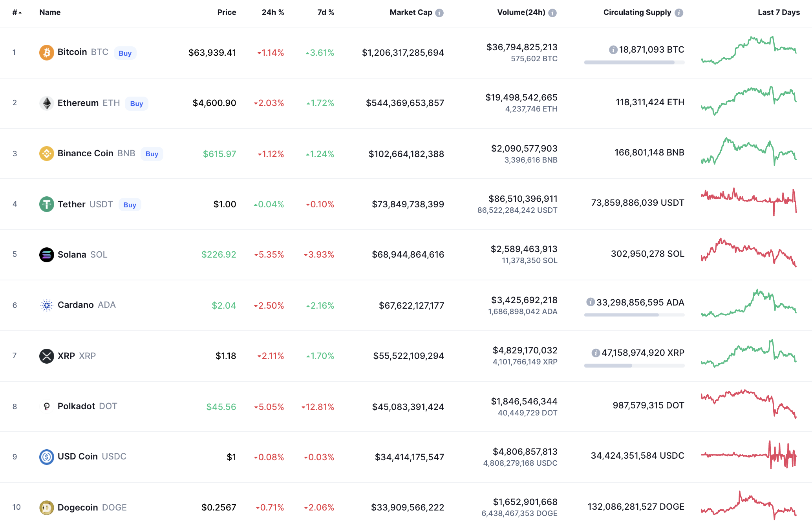Sort by the 24h % column header
The image size is (812, 527).
pyautogui.click(x=272, y=13)
